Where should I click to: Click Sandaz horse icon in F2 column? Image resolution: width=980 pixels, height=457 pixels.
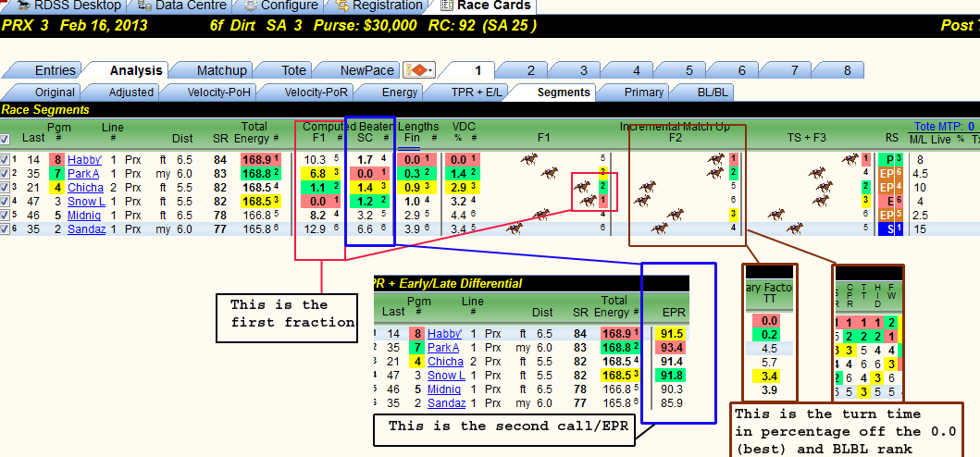[659, 228]
